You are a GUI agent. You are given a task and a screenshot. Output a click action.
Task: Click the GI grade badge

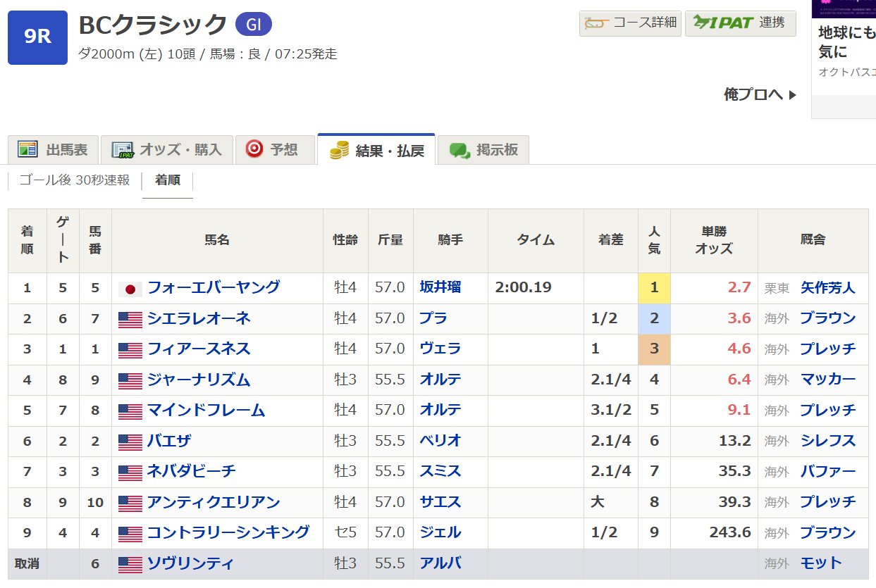pyautogui.click(x=253, y=25)
